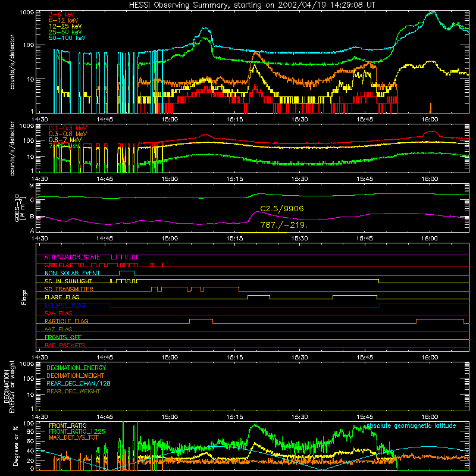Click the GOES-10 axis label

tap(19, 208)
